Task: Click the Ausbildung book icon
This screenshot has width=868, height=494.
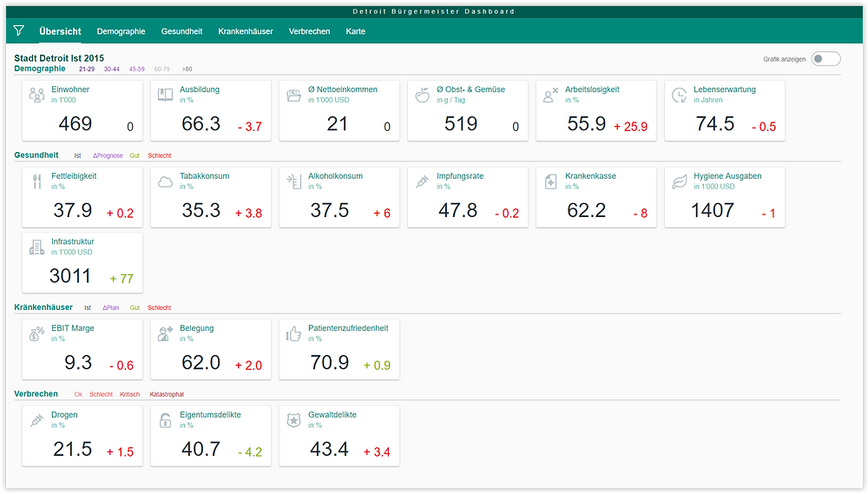Action: click(x=165, y=95)
